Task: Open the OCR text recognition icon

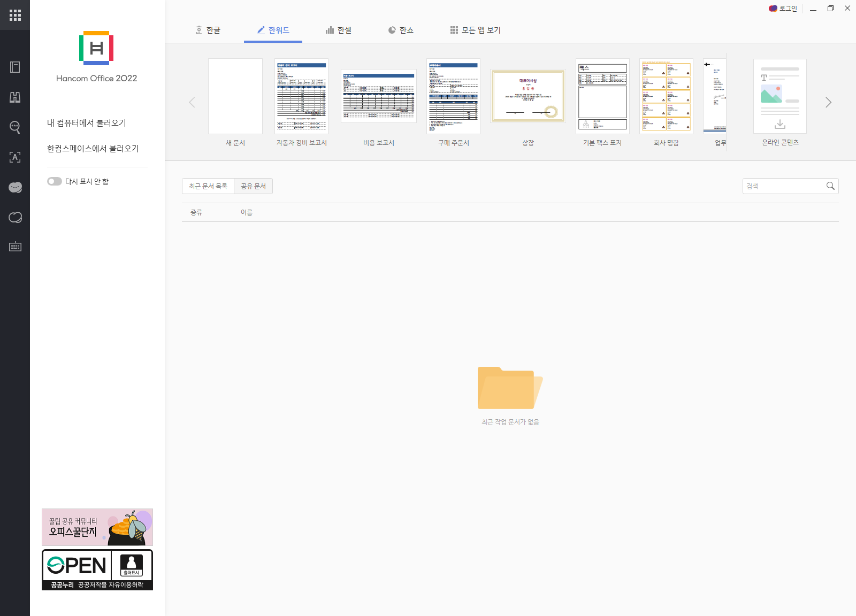Action: coord(15,157)
